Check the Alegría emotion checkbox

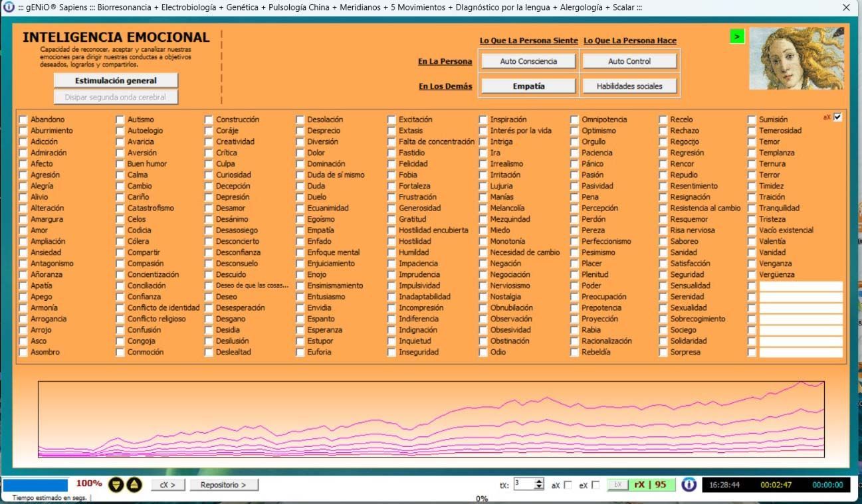tap(23, 187)
